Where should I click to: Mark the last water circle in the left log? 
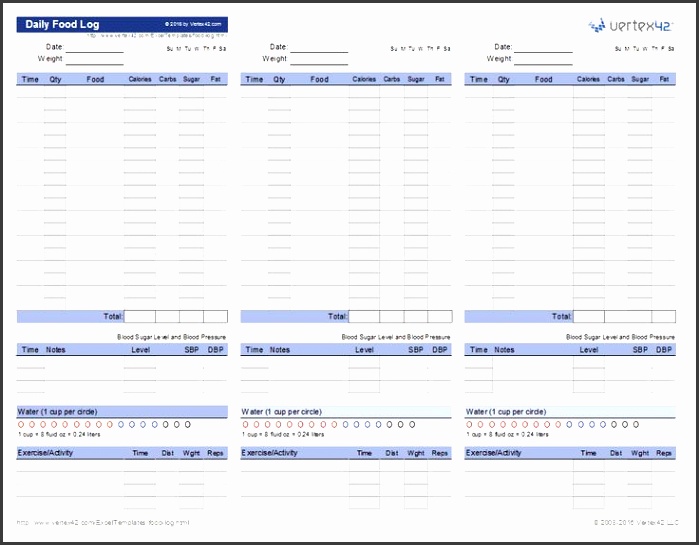[187, 424]
